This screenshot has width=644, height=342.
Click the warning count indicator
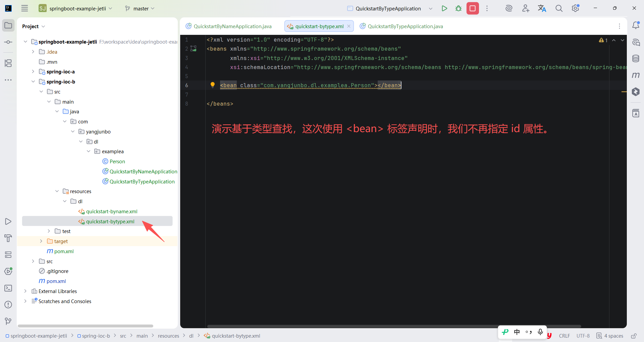pos(603,40)
